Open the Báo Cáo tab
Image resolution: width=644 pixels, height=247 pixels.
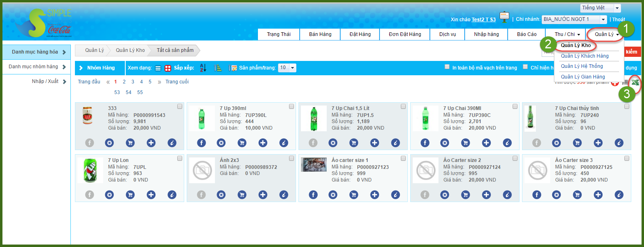pyautogui.click(x=526, y=34)
